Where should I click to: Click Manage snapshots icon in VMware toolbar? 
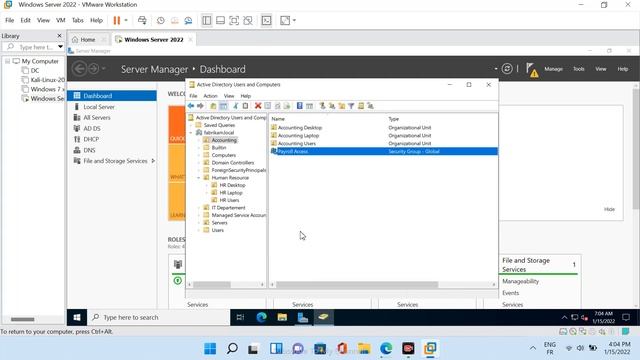click(188, 20)
